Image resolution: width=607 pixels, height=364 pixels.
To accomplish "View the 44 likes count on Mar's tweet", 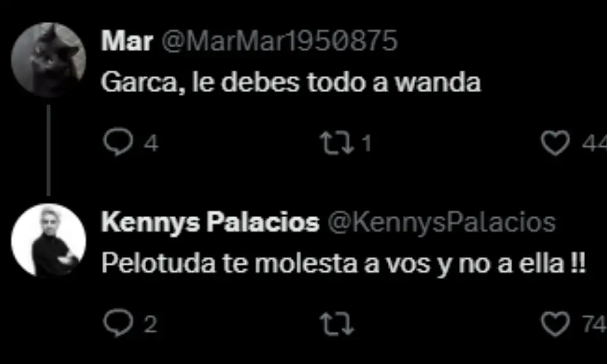I will (x=594, y=144).
